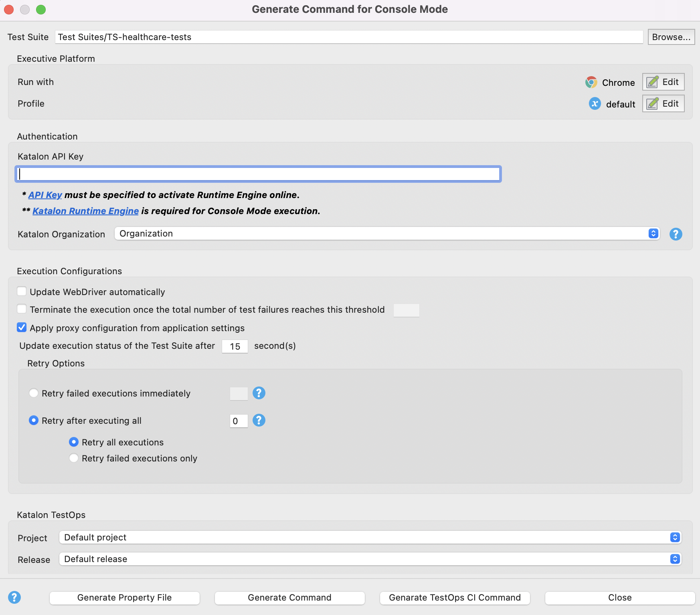Screen dimensions: 700x615
Task: Enable Update WebDriver automatically checkbox
Action: click(x=22, y=291)
